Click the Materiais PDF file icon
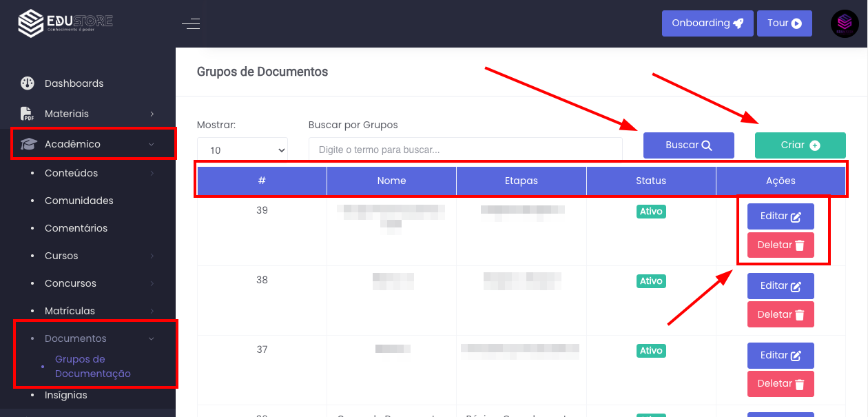This screenshot has height=417, width=868. (28, 114)
